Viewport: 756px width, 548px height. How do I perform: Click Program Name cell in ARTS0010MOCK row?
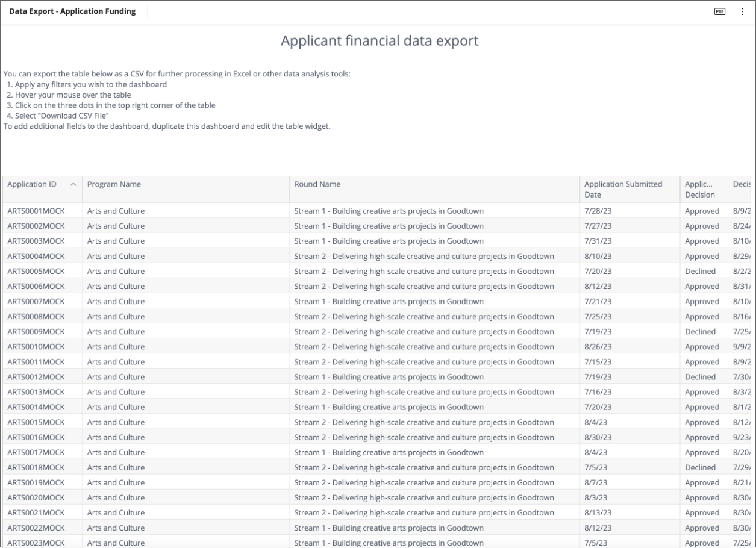click(186, 346)
